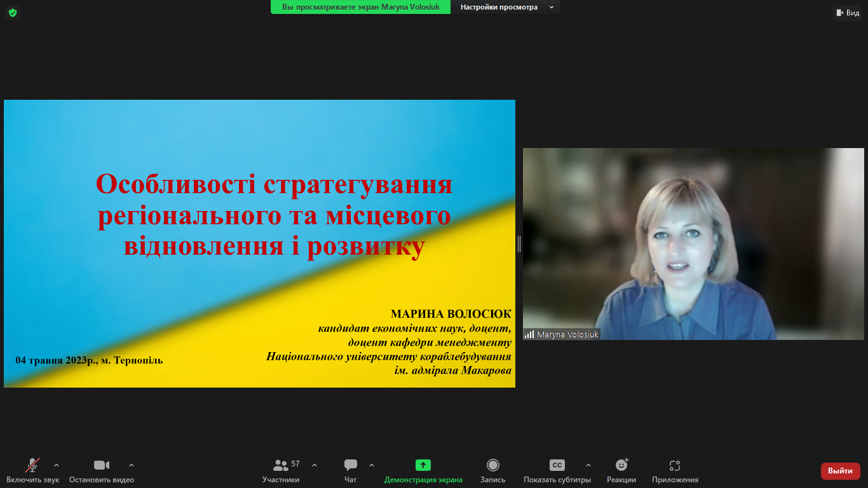Open the Вид view menu
The width and height of the screenshot is (868, 488).
[x=848, y=13]
